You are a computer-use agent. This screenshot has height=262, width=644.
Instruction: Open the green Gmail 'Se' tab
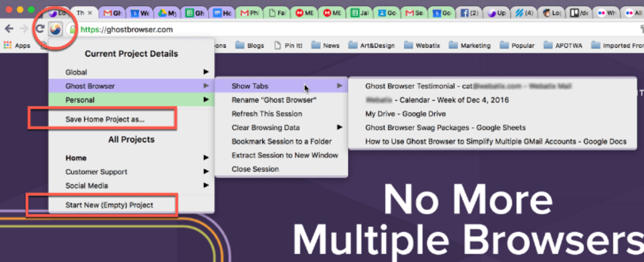(x=414, y=13)
